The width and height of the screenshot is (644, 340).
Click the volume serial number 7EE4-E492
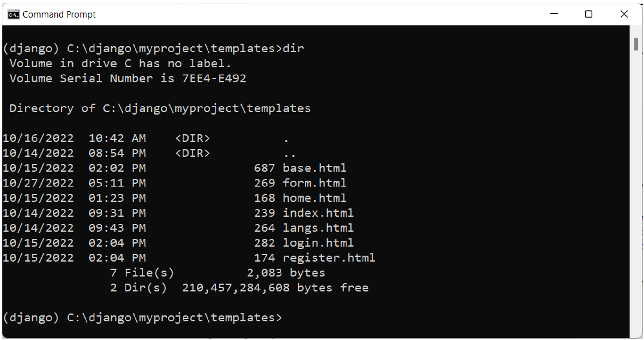pos(214,78)
